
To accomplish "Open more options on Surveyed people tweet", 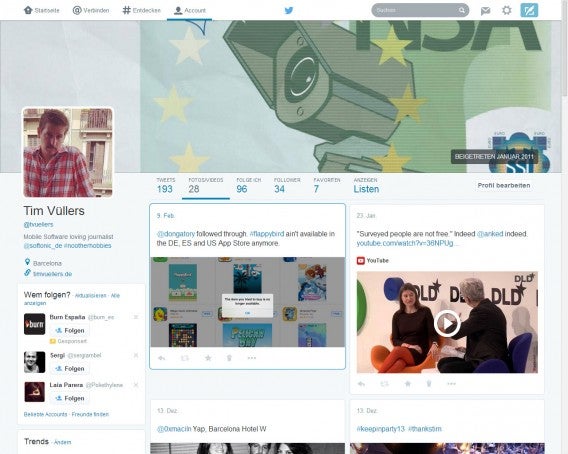I will pyautogui.click(x=451, y=384).
